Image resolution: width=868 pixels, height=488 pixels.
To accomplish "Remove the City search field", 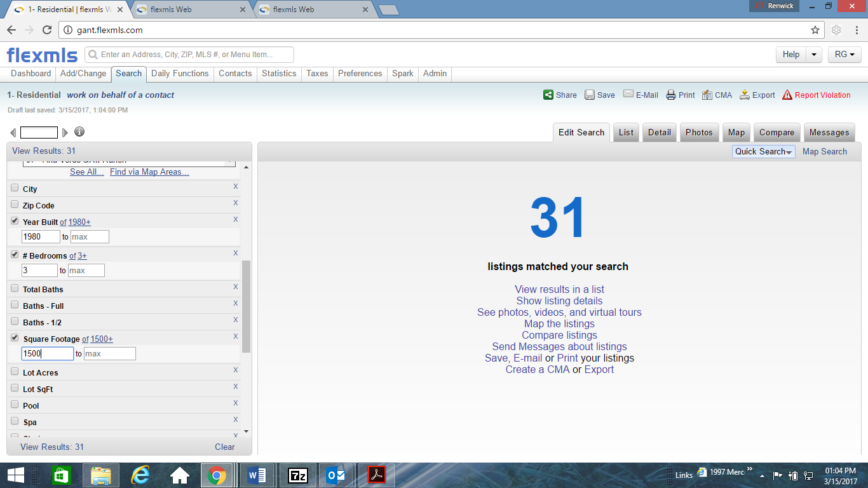I will (236, 187).
